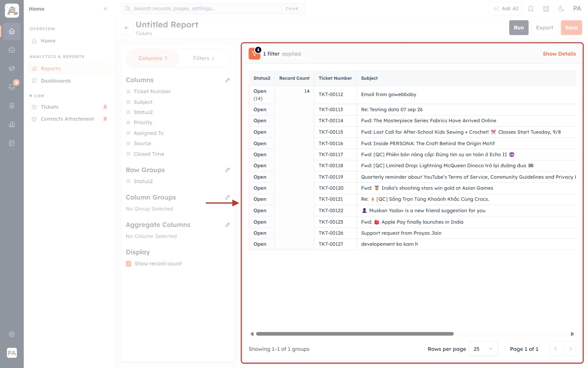Click the Ask AI button
This screenshot has height=368, width=588.
pos(506,9)
